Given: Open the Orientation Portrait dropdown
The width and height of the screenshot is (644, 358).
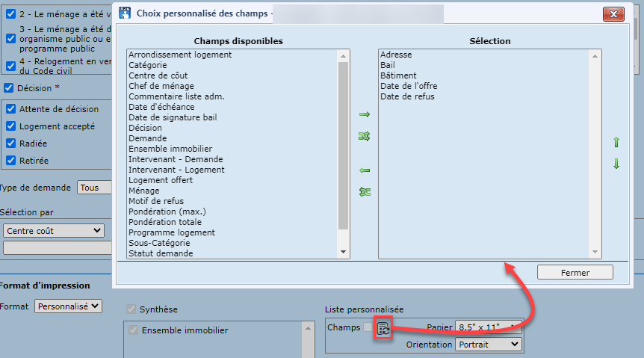Looking at the screenshot, I should [x=489, y=345].
